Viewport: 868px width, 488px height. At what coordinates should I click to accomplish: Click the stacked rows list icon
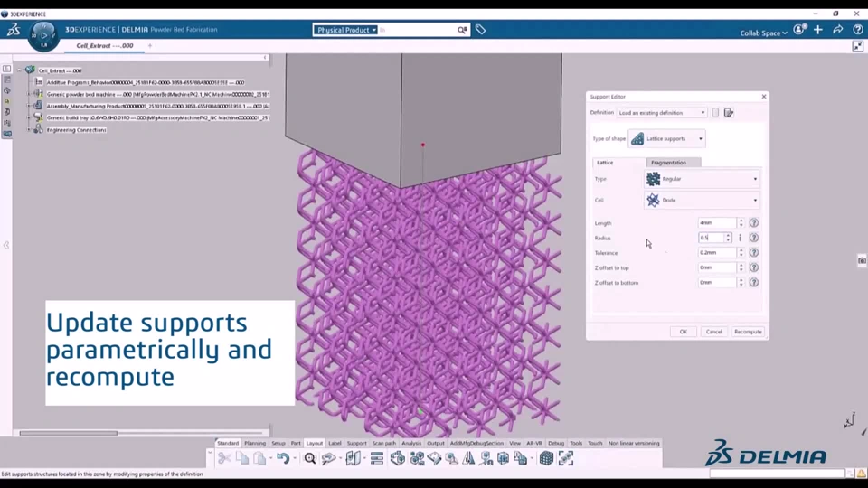point(377,458)
